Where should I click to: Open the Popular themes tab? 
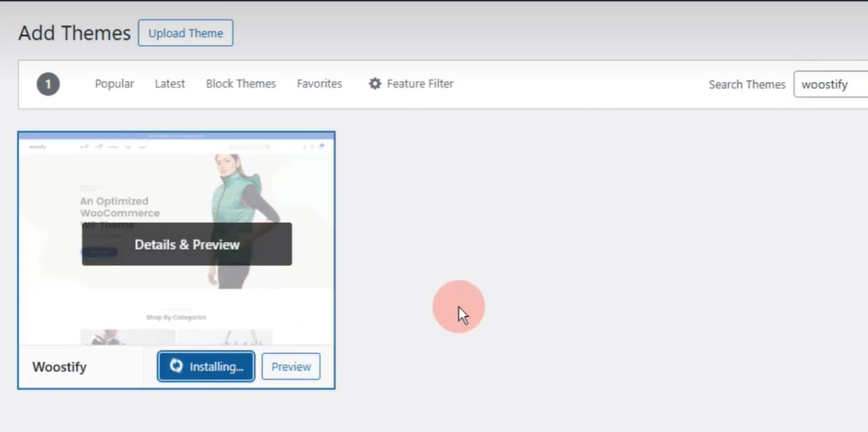[x=114, y=84]
